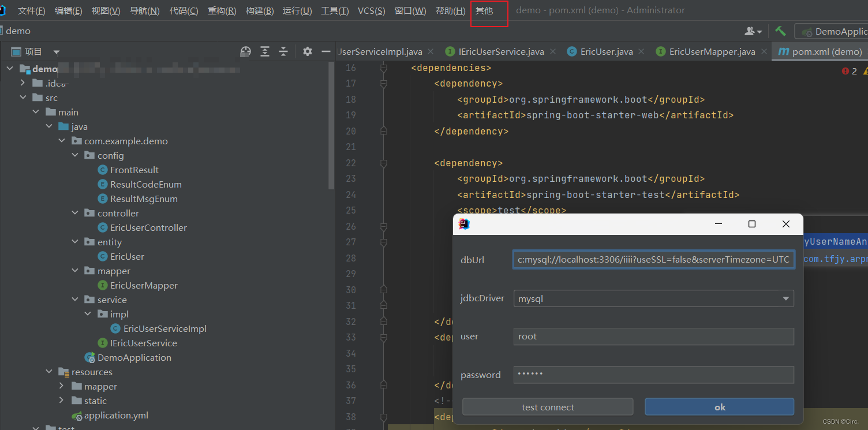Image resolution: width=868 pixels, height=430 pixels.
Task: Open the VCS(S) menu
Action: click(x=371, y=11)
